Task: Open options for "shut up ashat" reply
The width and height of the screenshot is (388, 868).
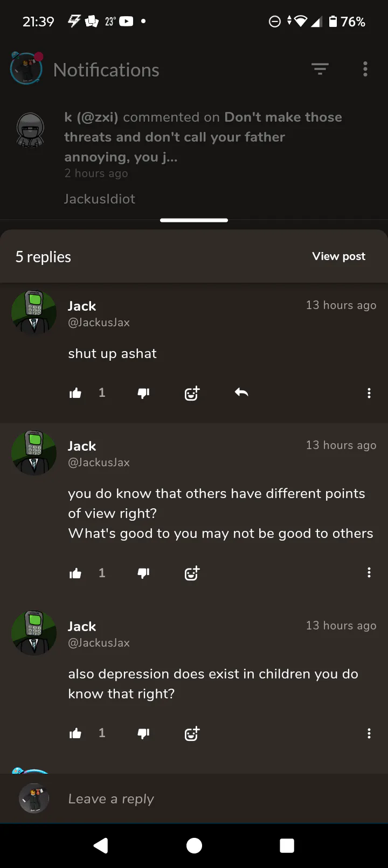Action: pos(369,393)
